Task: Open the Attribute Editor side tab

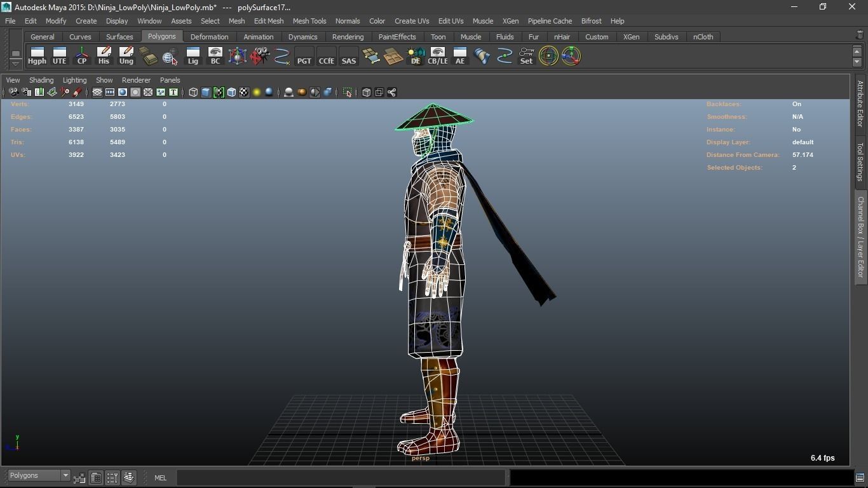Action: point(860,104)
